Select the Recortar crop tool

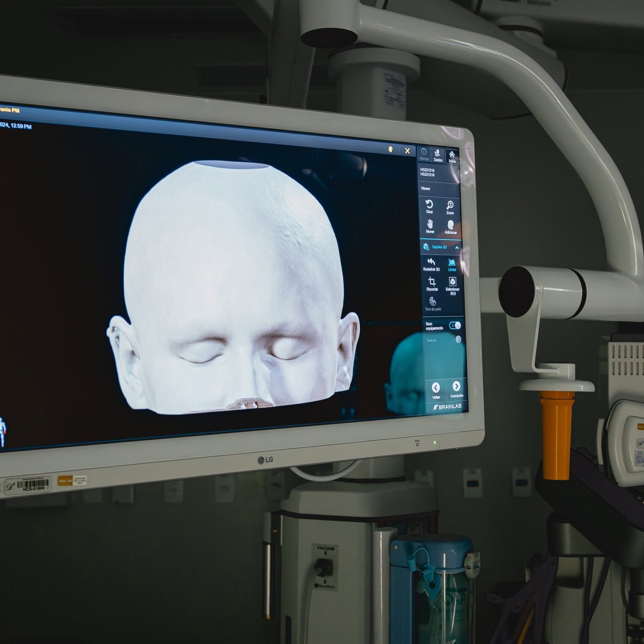point(432,284)
